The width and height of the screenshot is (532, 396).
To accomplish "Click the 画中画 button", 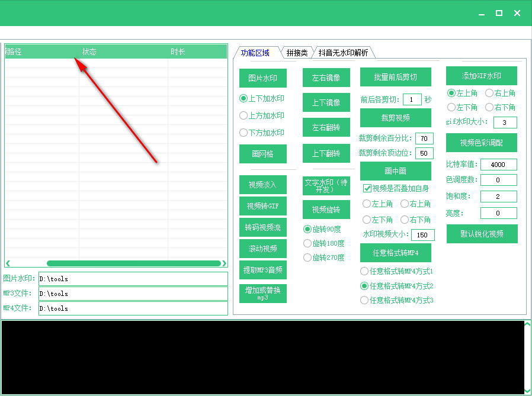I will pos(396,171).
